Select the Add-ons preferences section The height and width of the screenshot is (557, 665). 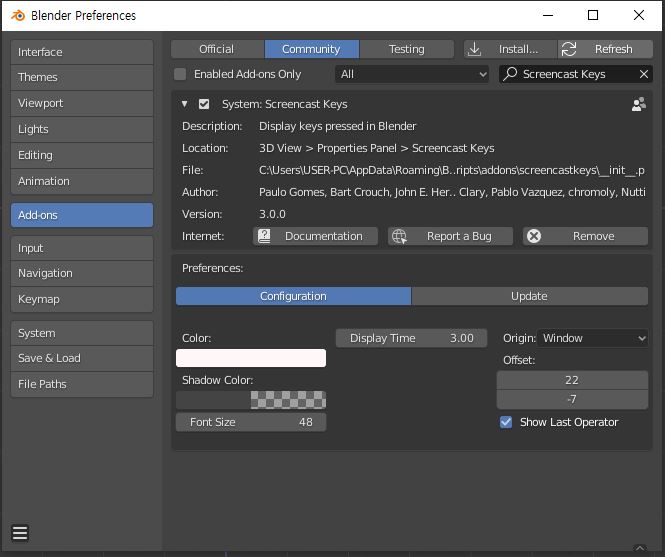(82, 215)
